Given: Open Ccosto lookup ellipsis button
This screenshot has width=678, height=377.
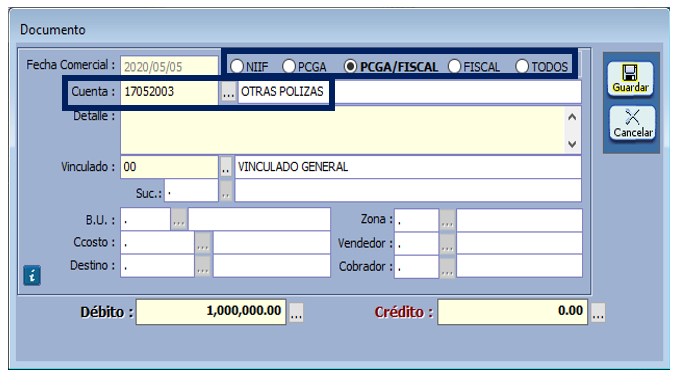Looking at the screenshot, I should (203, 243).
